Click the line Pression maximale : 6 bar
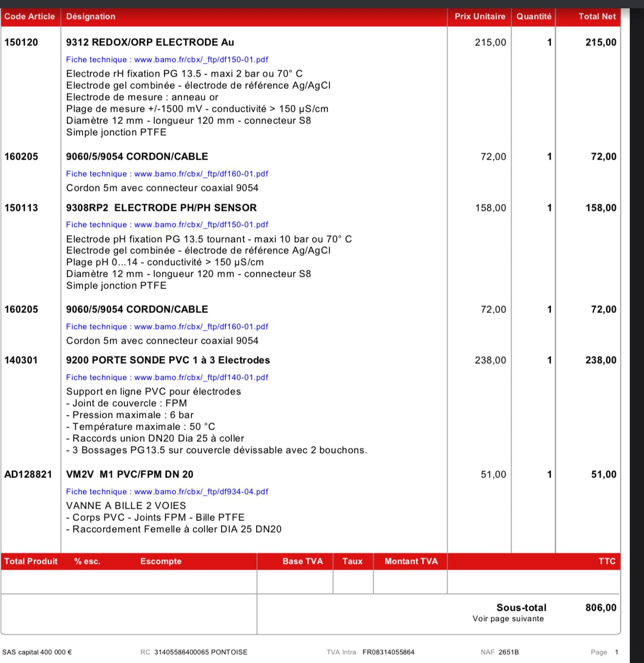Screen dimensions: 644x663 point(130,415)
